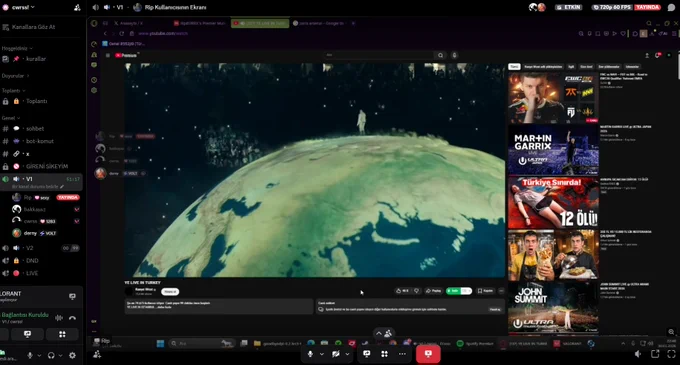Click the red stop-streaming button
The height and width of the screenshot is (365, 680).
coord(428,354)
